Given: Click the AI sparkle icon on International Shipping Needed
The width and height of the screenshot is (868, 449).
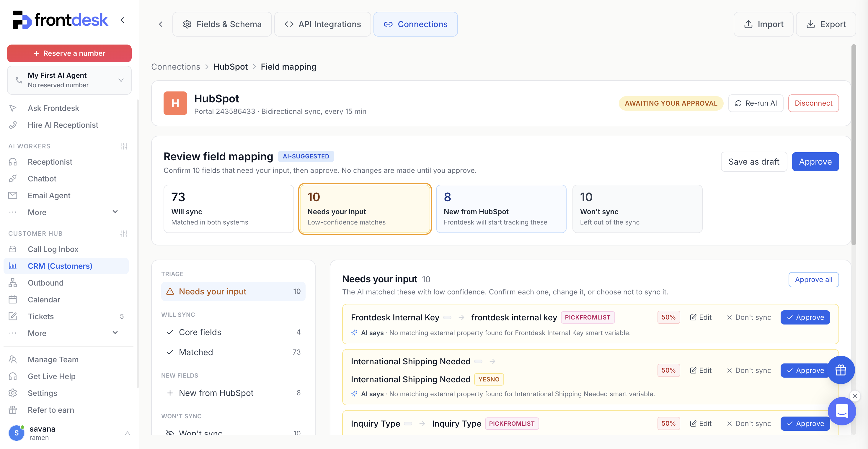Looking at the screenshot, I should (355, 394).
